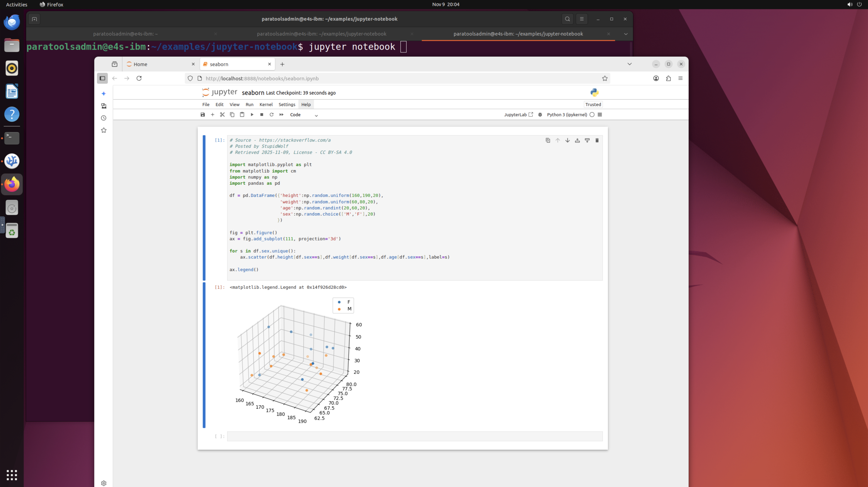Image resolution: width=868 pixels, height=487 pixels.
Task: Enable the debugger with the bug icon
Action: click(540, 115)
